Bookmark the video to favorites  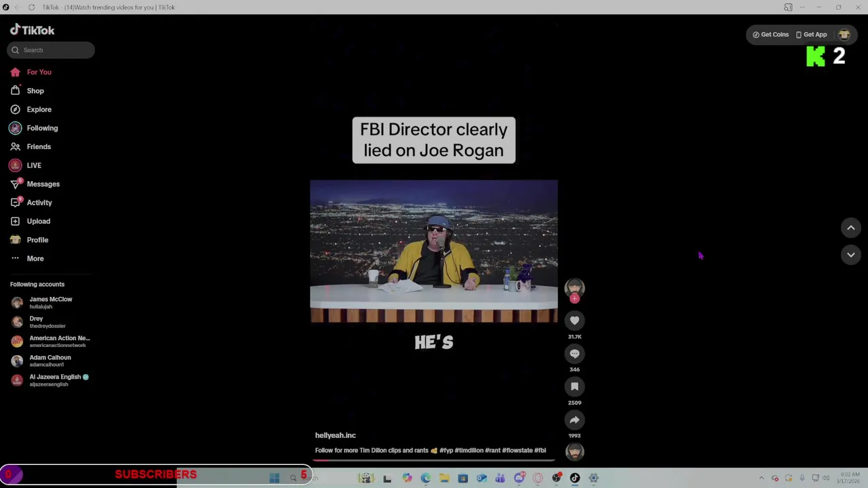pos(574,386)
